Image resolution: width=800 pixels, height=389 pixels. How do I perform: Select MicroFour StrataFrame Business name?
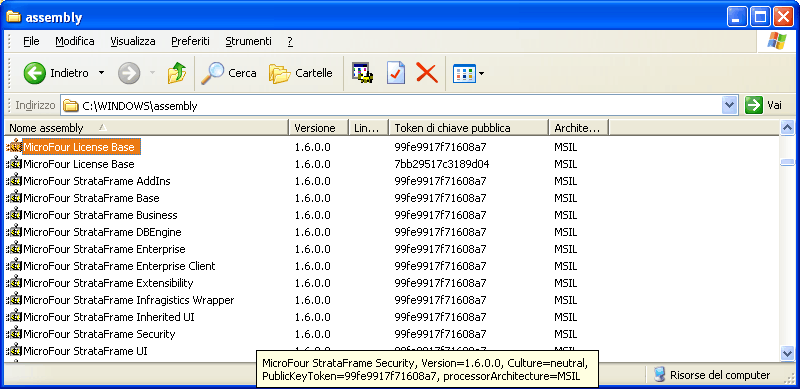click(x=101, y=215)
